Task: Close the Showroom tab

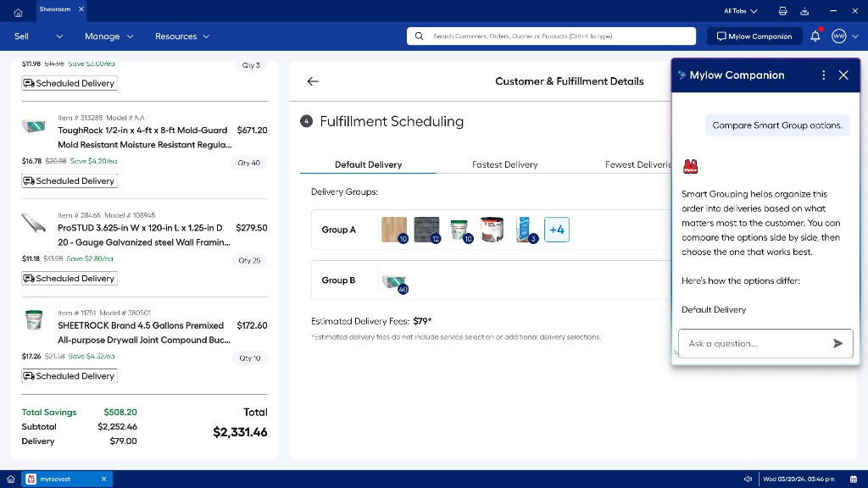Action: tap(81, 9)
